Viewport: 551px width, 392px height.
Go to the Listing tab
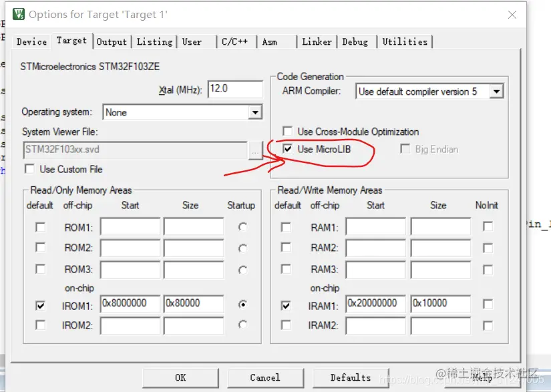point(154,42)
